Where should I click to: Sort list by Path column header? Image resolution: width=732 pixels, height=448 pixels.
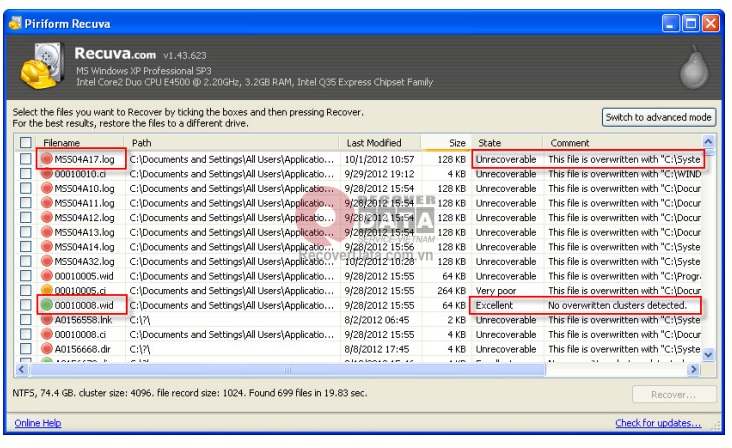(x=232, y=143)
